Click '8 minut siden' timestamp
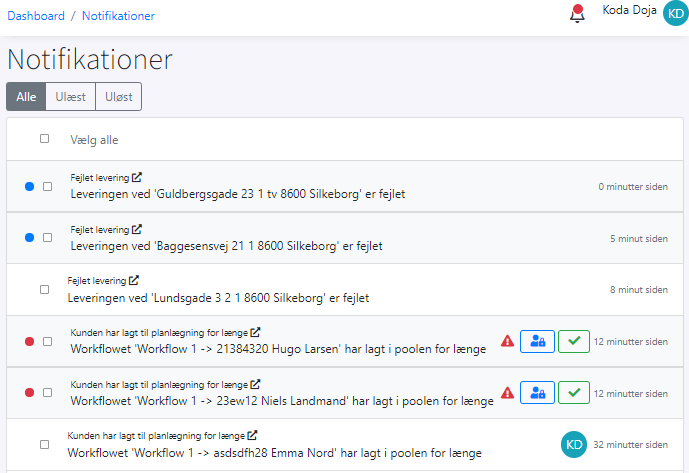This screenshot has height=473, width=689. 639,290
